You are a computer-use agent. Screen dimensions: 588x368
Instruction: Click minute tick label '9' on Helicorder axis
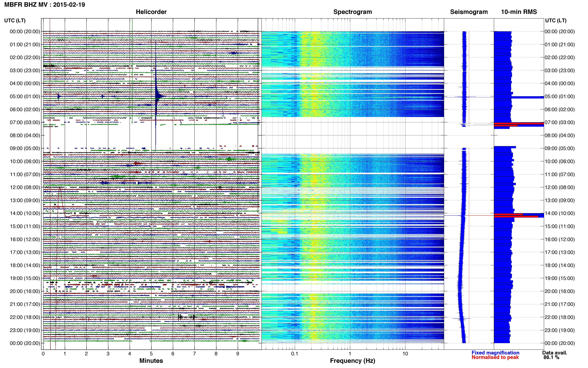[x=238, y=354]
